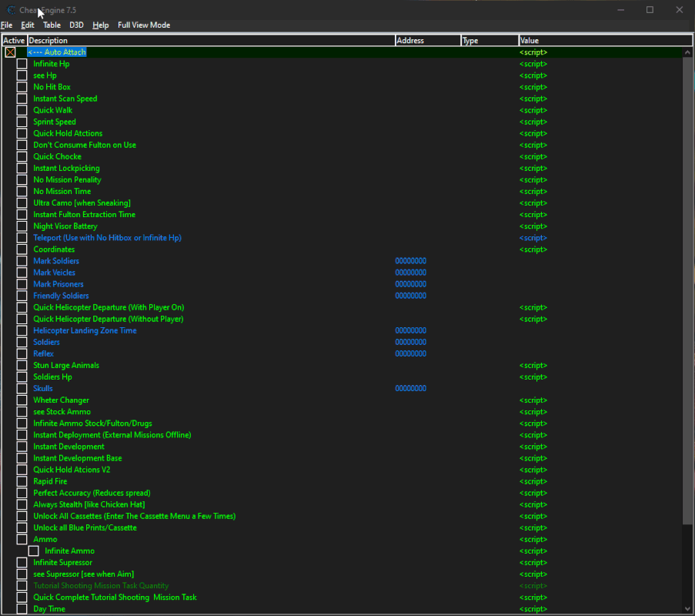Tick the Instant Scan Speed checkbox

coord(22,99)
